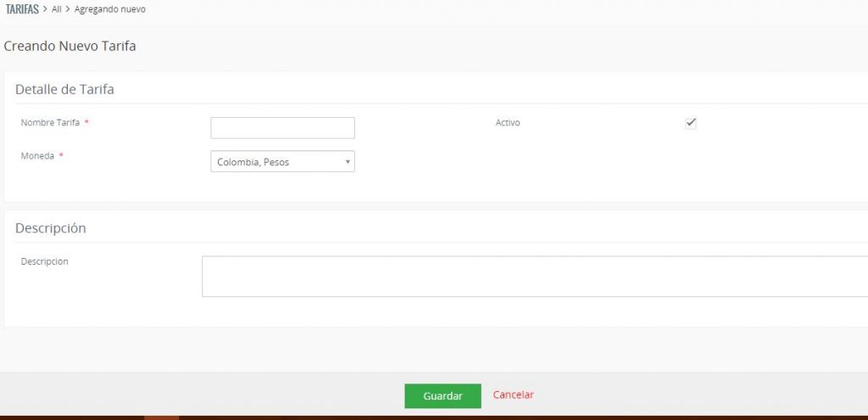The height and width of the screenshot is (420, 868).
Task: Click the Activo label text
Action: pos(508,123)
